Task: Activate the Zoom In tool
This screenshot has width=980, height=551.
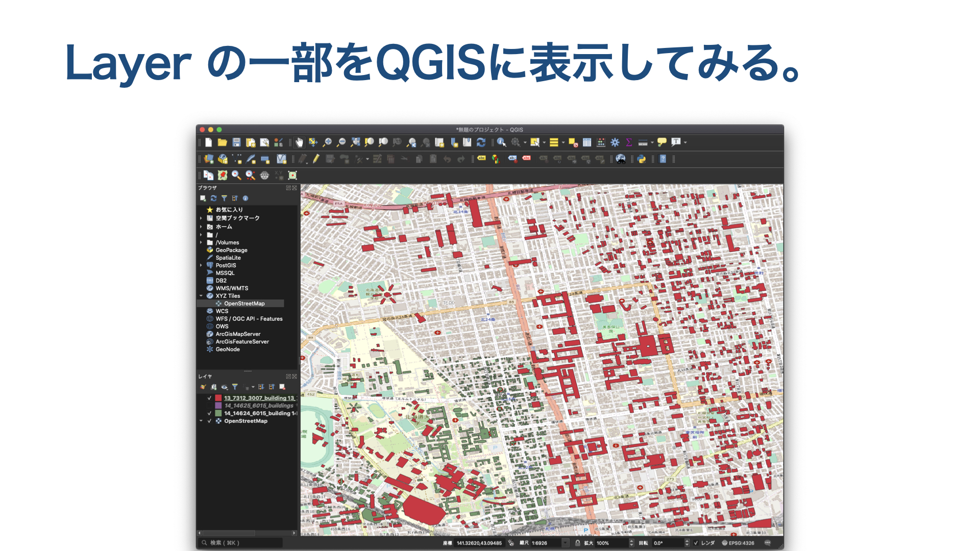Action: (327, 142)
